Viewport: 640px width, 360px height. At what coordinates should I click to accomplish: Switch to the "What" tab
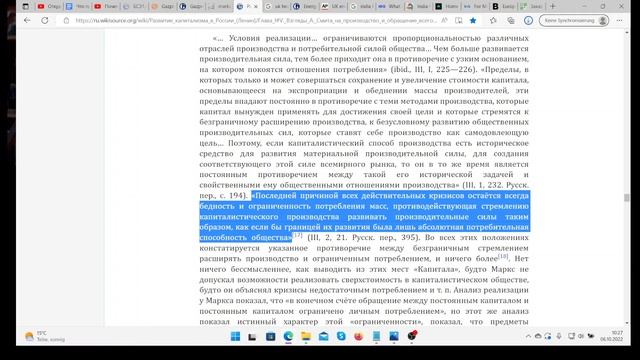point(389,7)
